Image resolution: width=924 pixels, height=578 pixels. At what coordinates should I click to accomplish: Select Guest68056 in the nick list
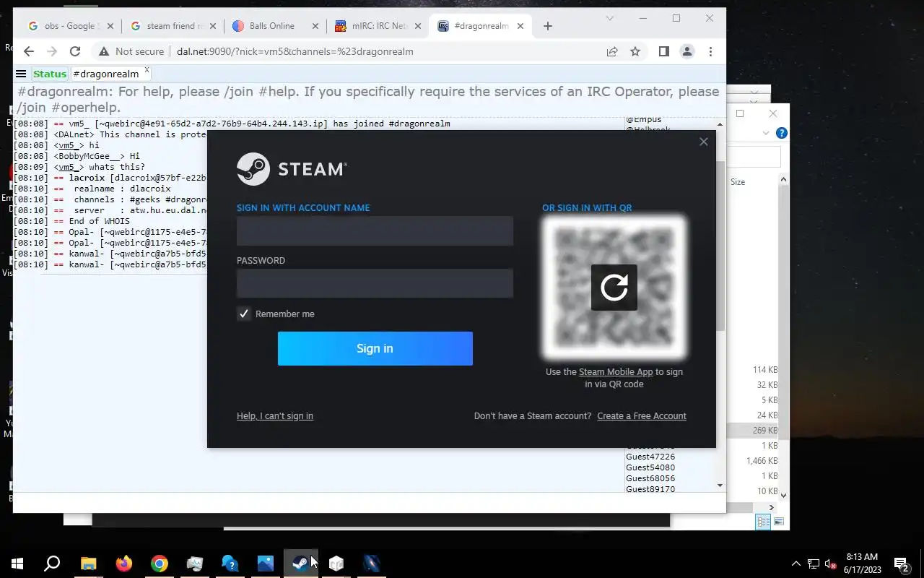650,478
